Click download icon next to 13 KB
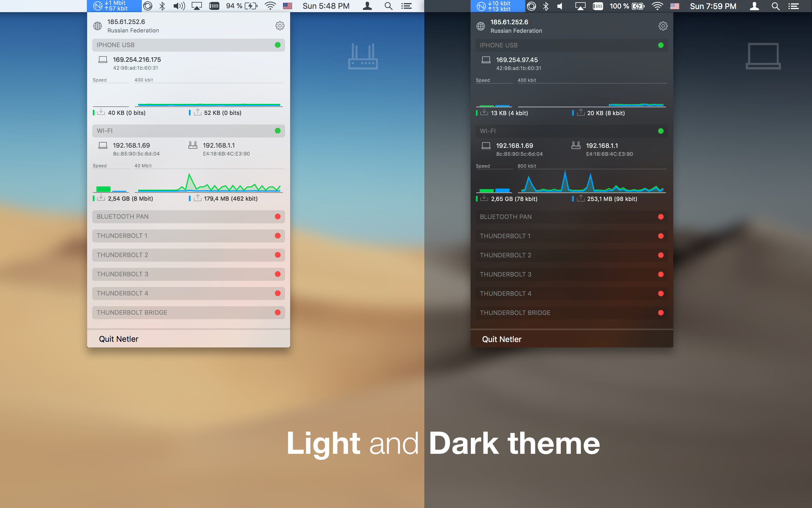 click(x=484, y=112)
